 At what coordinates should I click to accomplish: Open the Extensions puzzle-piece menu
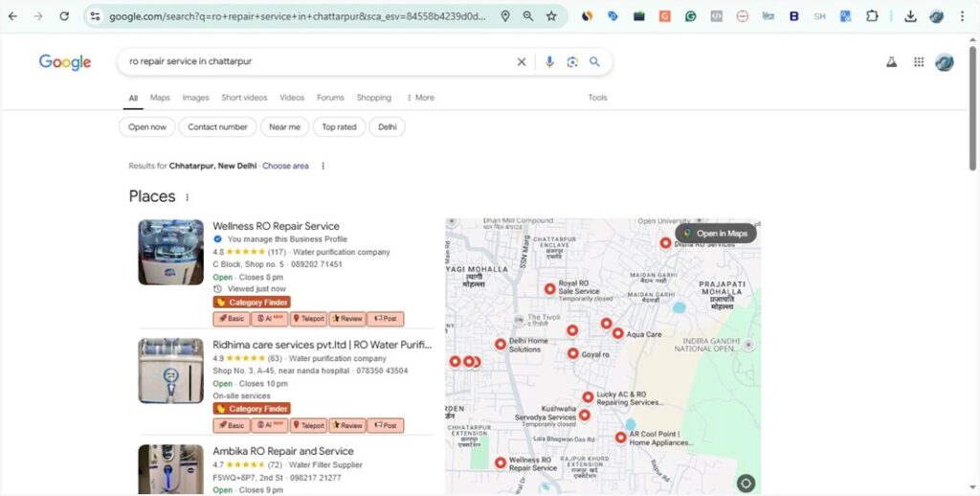[x=872, y=16]
